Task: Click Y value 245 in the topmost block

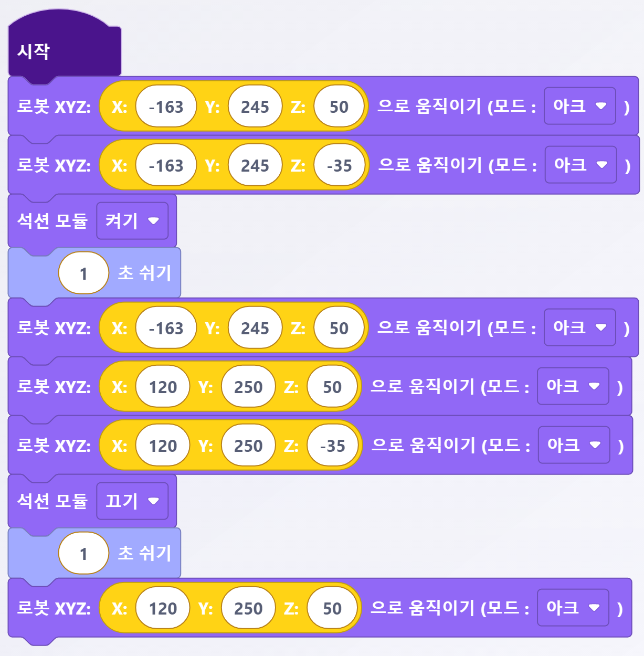Action: click(x=255, y=107)
